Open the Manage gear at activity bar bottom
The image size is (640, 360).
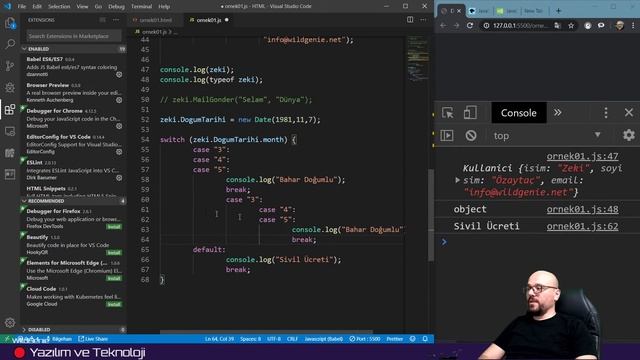(10, 323)
